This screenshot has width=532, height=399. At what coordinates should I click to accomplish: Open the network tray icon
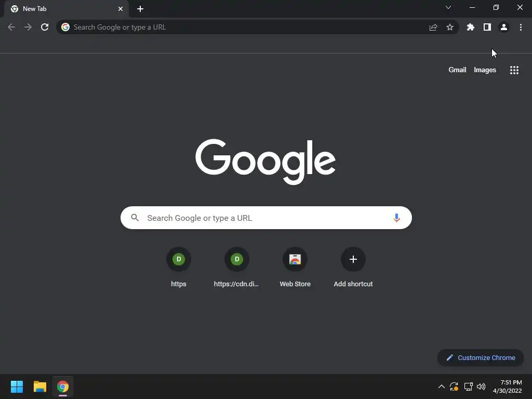[468, 387]
